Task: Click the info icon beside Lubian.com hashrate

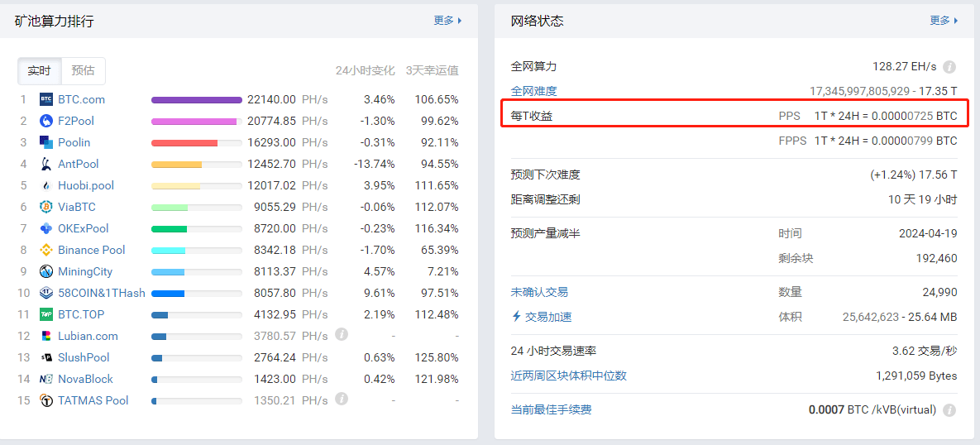Action: click(342, 334)
